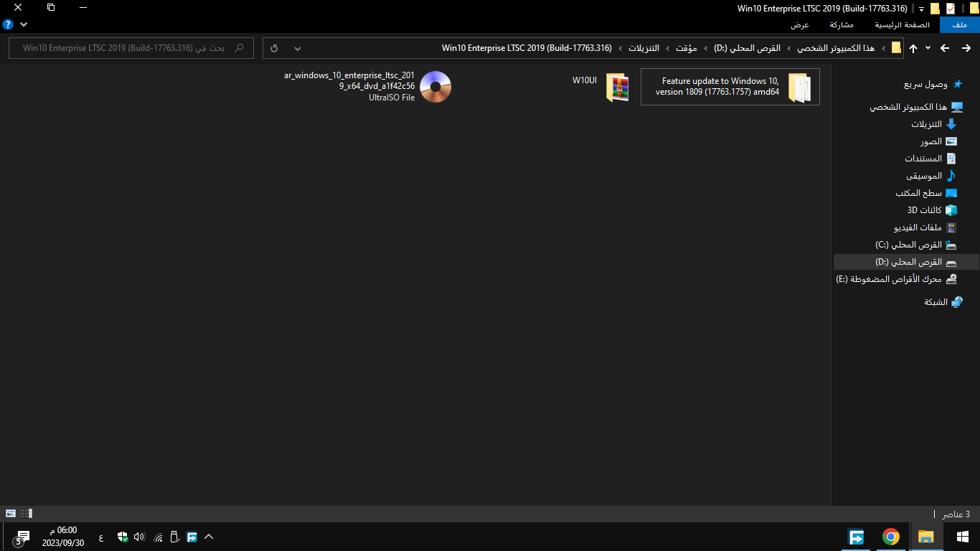Screen dimensions: 980x551
Task: Click the search box for this folder
Action: click(131, 48)
